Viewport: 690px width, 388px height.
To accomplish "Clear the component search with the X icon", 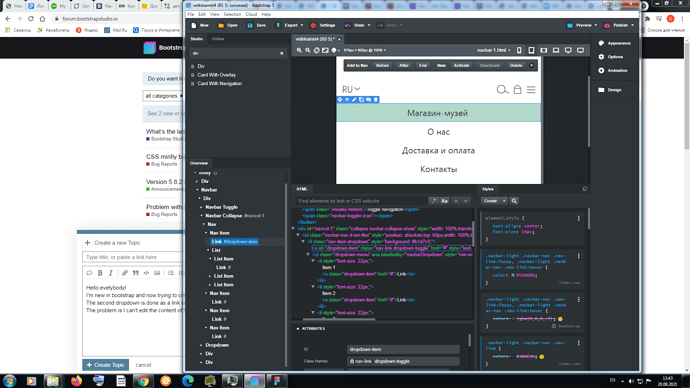I will click(x=282, y=53).
